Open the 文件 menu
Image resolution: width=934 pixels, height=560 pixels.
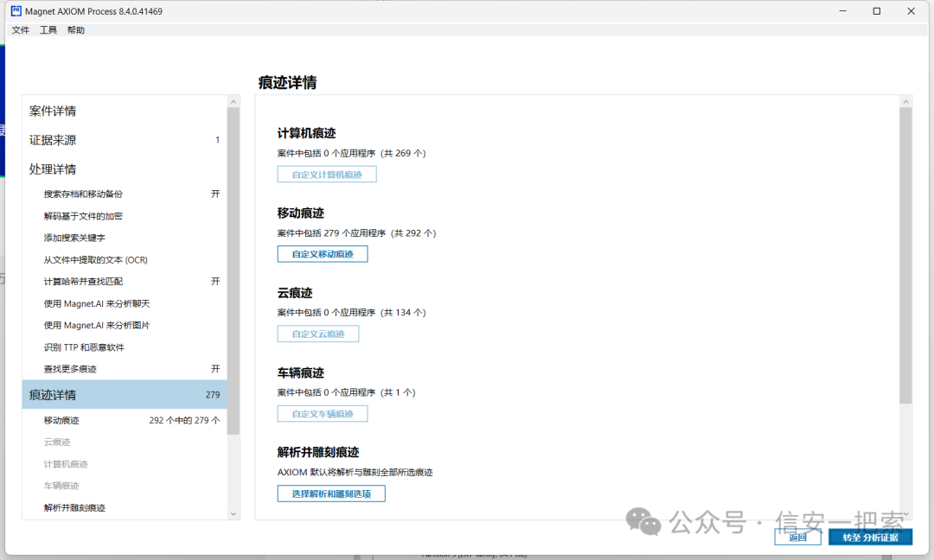pyautogui.click(x=20, y=29)
